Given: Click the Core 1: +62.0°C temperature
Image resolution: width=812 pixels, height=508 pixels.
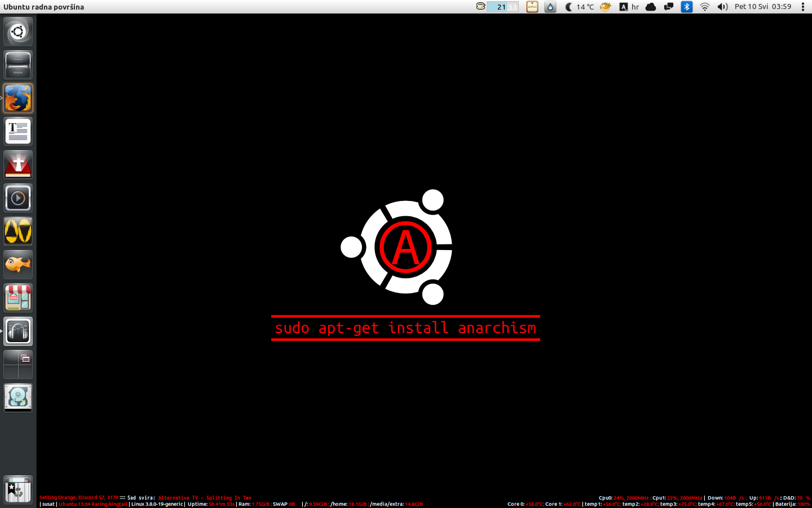Looking at the screenshot, I should pos(563,504).
